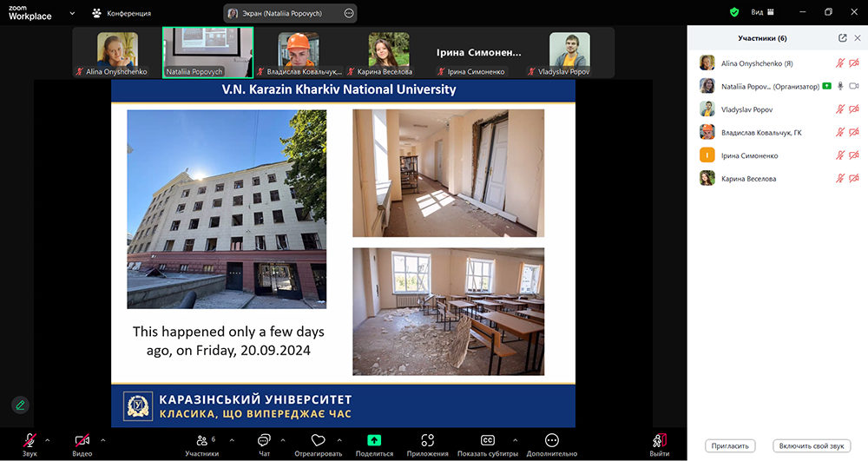Click the Share screen icon (Поделиться)

click(x=374, y=441)
